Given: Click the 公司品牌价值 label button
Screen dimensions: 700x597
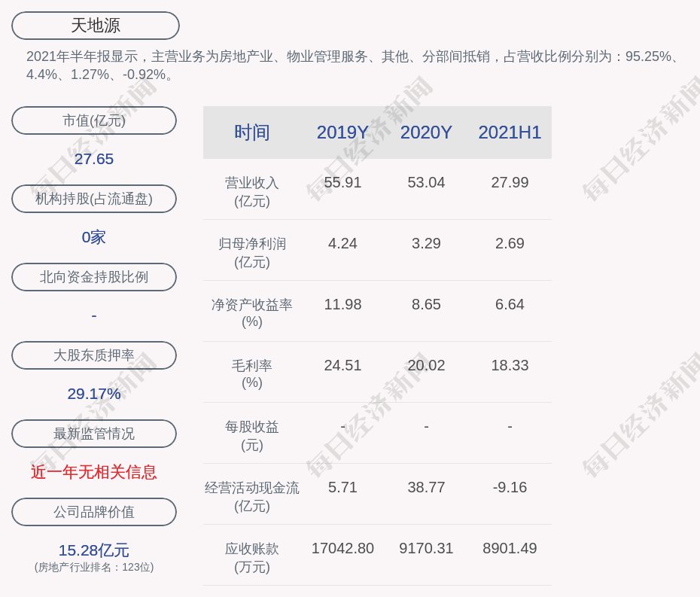Looking at the screenshot, I should coord(94,512).
